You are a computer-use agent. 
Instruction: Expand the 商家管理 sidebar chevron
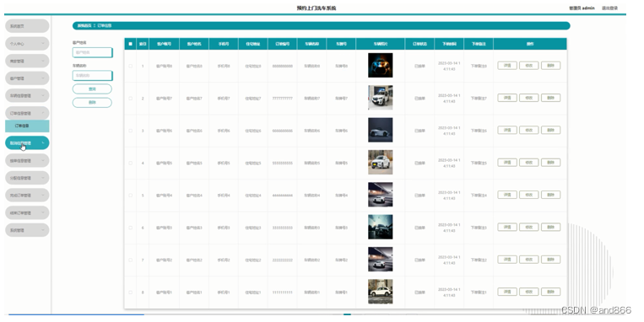(43, 61)
